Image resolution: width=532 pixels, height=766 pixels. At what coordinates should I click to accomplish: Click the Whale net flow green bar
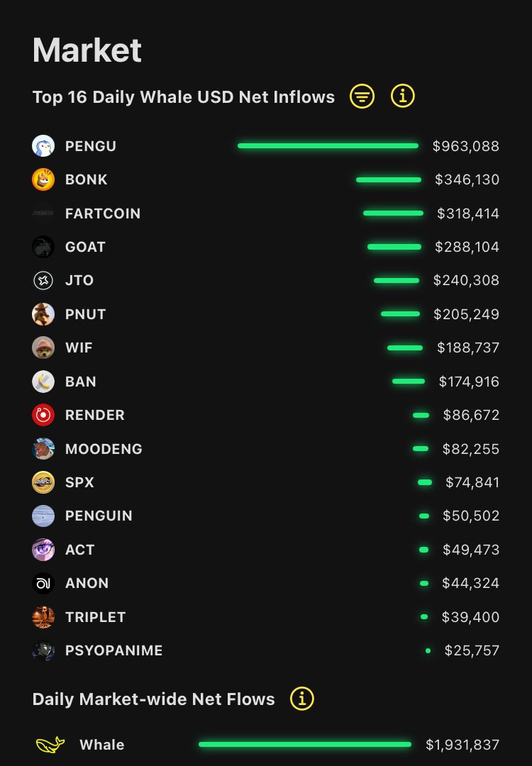(305, 745)
